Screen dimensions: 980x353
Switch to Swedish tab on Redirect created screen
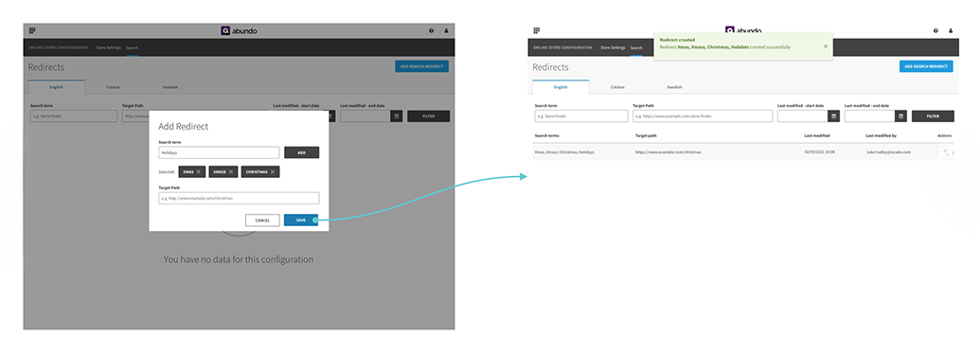pyautogui.click(x=674, y=87)
